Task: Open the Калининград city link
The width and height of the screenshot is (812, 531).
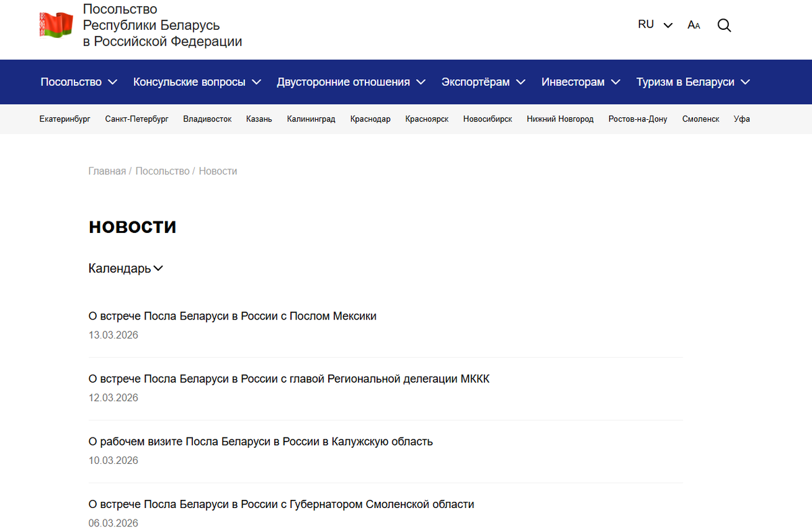Action: click(311, 119)
